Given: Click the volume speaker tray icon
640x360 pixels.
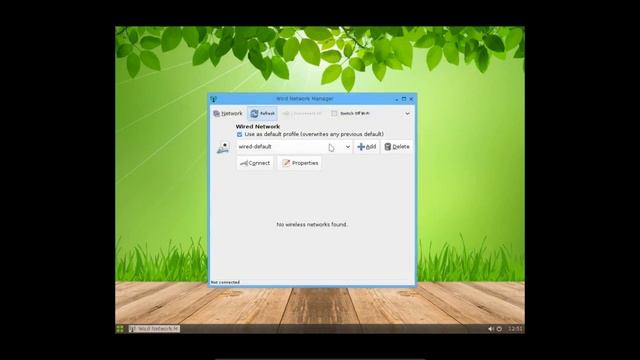Looking at the screenshot, I should point(490,329).
